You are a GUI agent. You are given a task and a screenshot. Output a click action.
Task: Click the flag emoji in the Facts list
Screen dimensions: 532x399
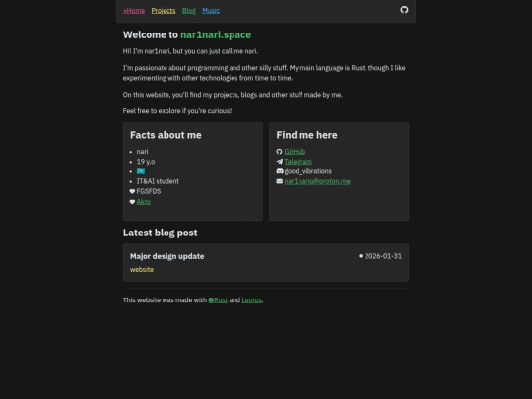pos(141,171)
